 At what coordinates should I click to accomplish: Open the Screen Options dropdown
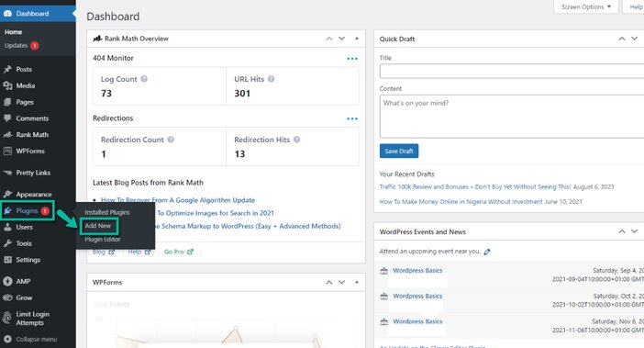(x=586, y=6)
